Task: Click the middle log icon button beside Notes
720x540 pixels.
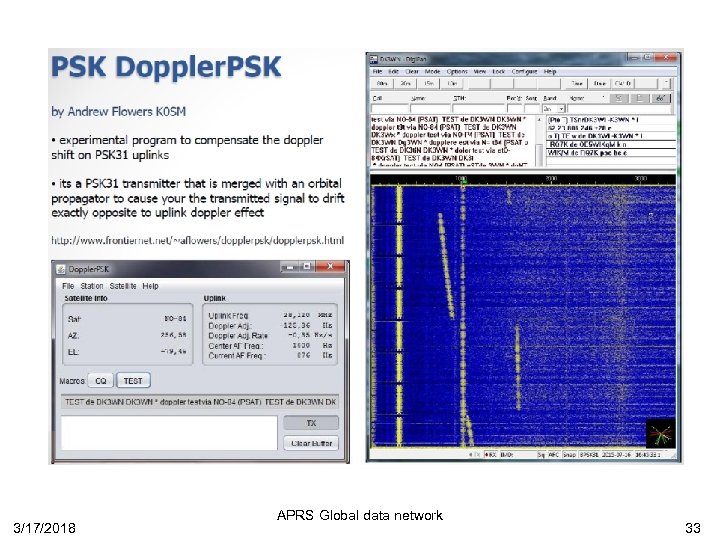Action: point(639,98)
